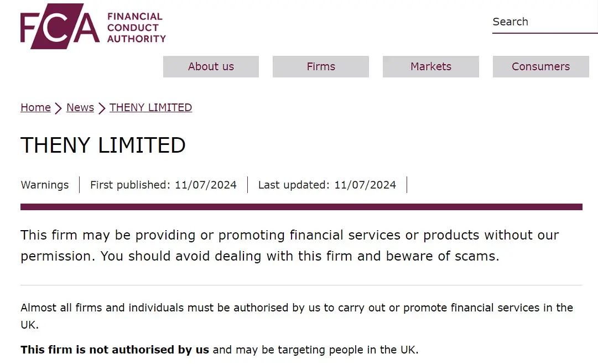Select the Warnings category label

click(45, 185)
